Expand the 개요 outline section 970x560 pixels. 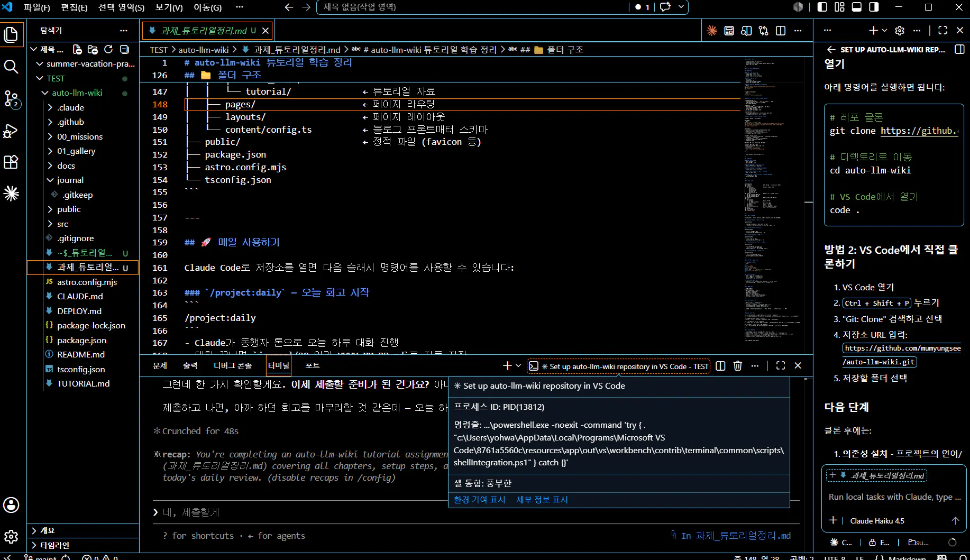click(x=83, y=530)
